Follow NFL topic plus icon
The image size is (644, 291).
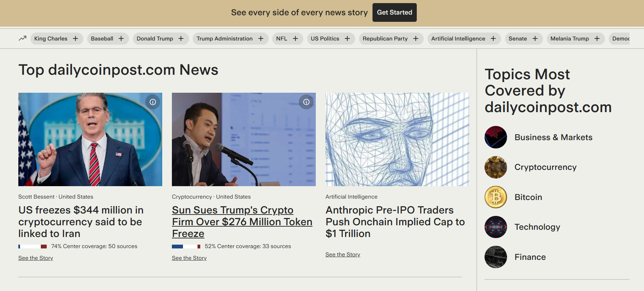point(295,38)
